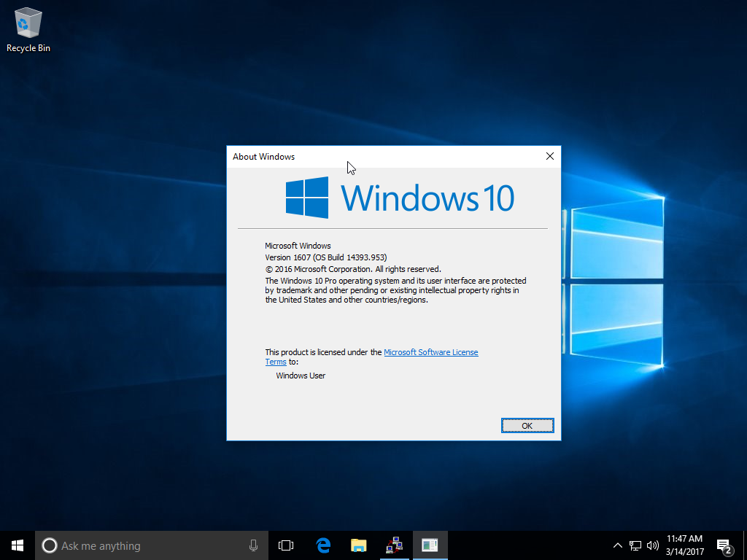This screenshot has height=560, width=747.
Task: Activate Cortana microphone icon
Action: pos(253,545)
